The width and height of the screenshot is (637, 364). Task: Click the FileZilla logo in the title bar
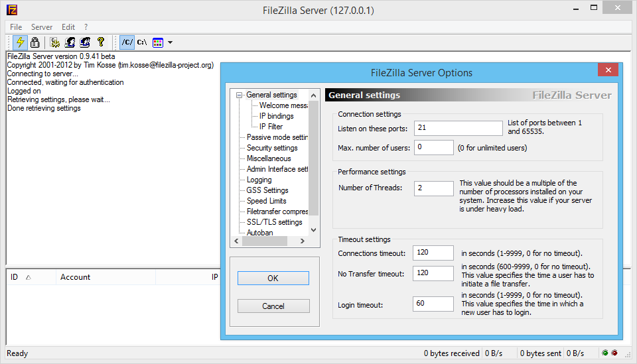[12, 10]
